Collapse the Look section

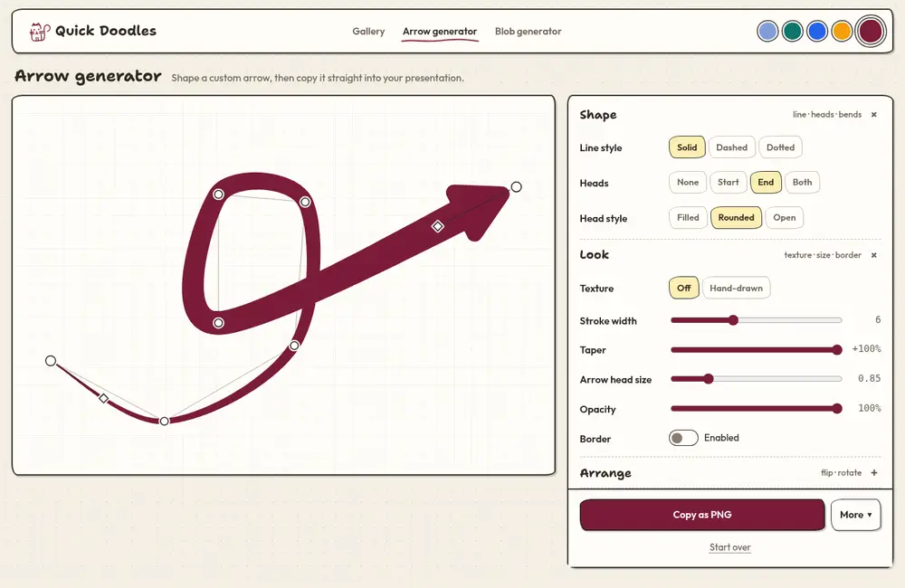point(874,255)
